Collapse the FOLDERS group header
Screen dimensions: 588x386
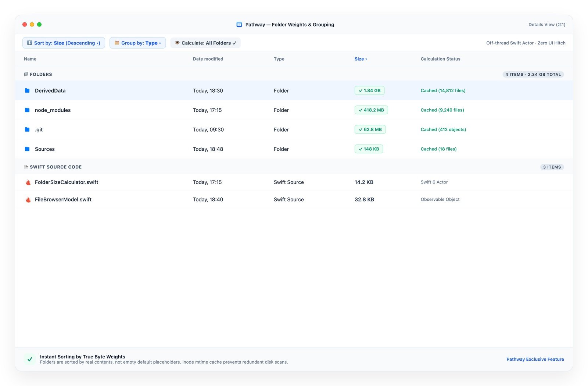click(x=294, y=74)
